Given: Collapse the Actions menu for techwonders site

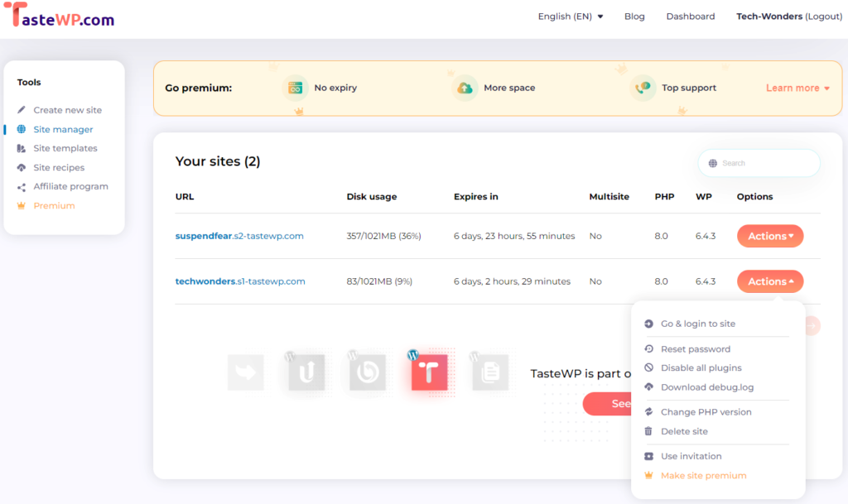Looking at the screenshot, I should [x=770, y=281].
